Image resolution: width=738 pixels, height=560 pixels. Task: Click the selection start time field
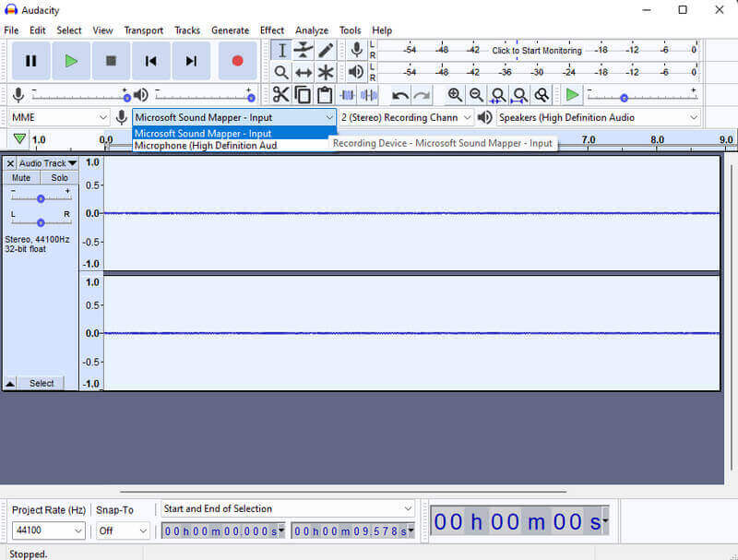coord(223,531)
